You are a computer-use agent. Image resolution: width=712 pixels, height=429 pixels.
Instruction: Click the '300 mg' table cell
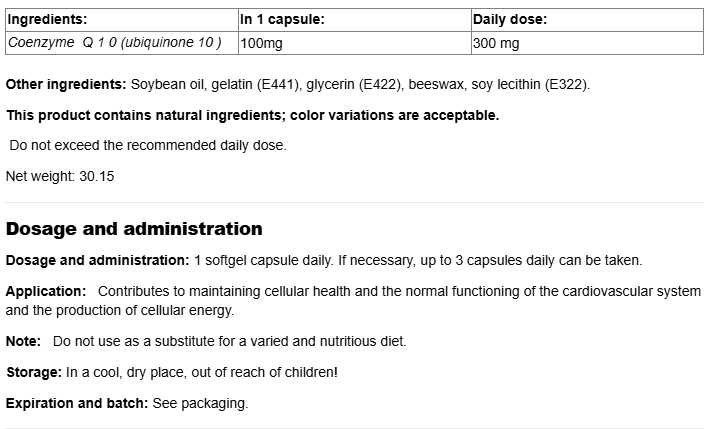[496, 43]
